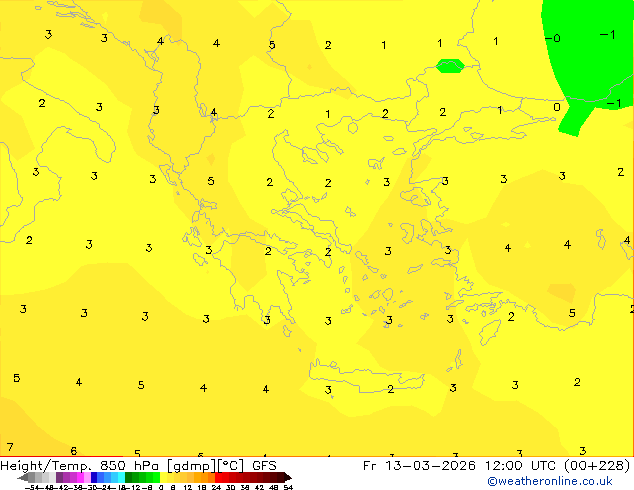Select the '[°C]' unit label
This screenshot has height=490, width=634.
(231, 466)
